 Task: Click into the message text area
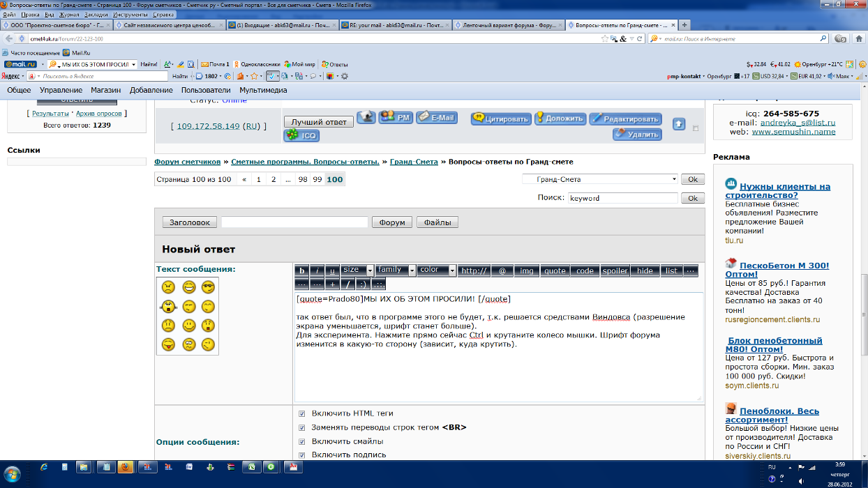[x=498, y=346]
